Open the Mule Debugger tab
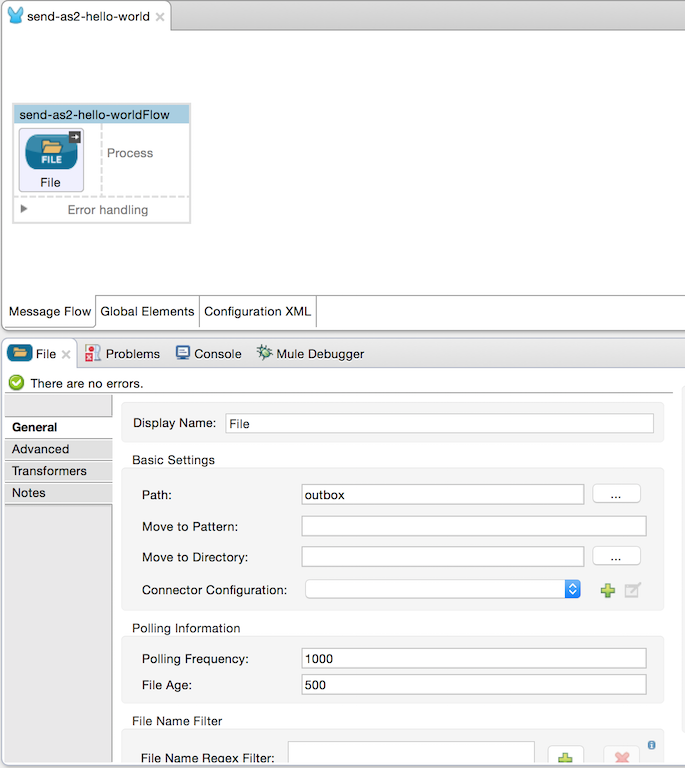This screenshot has height=768, width=685. pos(310,353)
